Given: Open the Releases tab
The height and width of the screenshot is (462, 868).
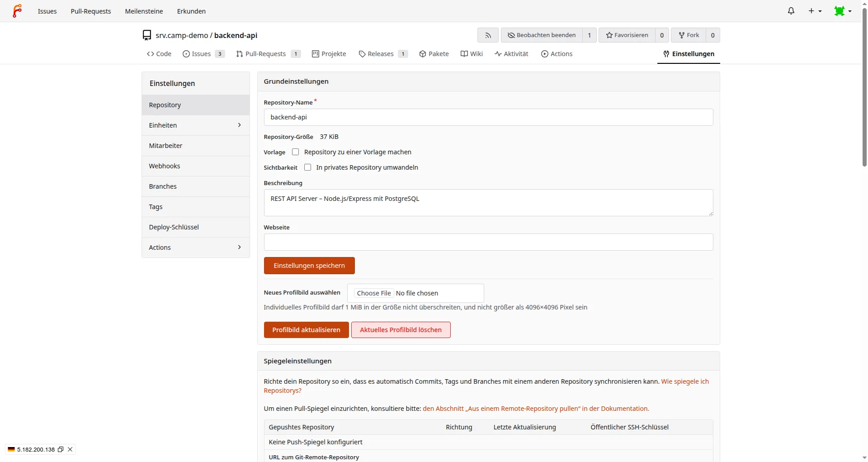Looking at the screenshot, I should [383, 54].
